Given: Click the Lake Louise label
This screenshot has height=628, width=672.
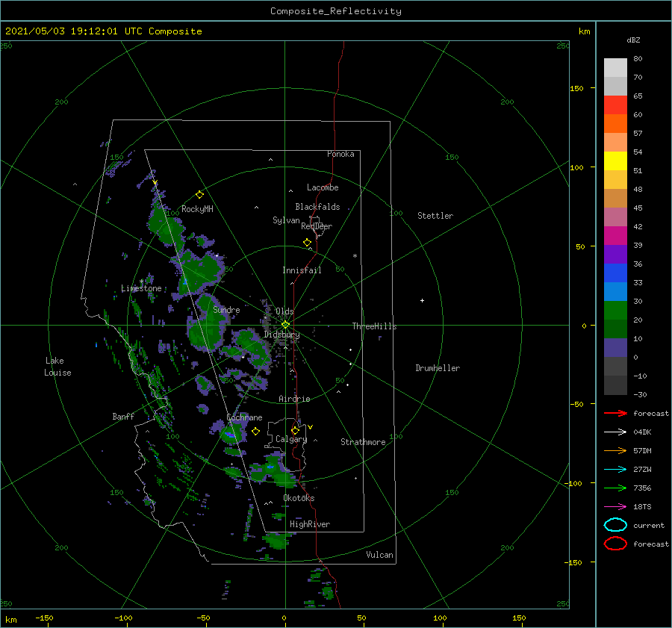Looking at the screenshot, I should (x=57, y=367).
